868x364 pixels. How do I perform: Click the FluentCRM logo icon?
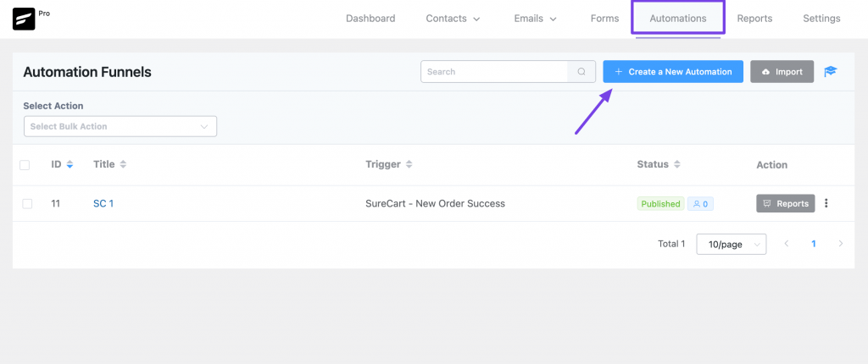point(24,19)
